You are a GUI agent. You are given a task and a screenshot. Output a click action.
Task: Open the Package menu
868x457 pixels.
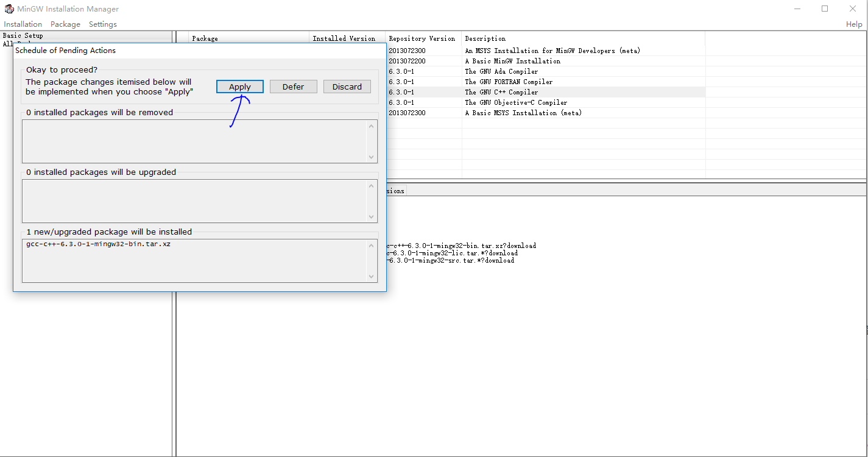tap(65, 24)
